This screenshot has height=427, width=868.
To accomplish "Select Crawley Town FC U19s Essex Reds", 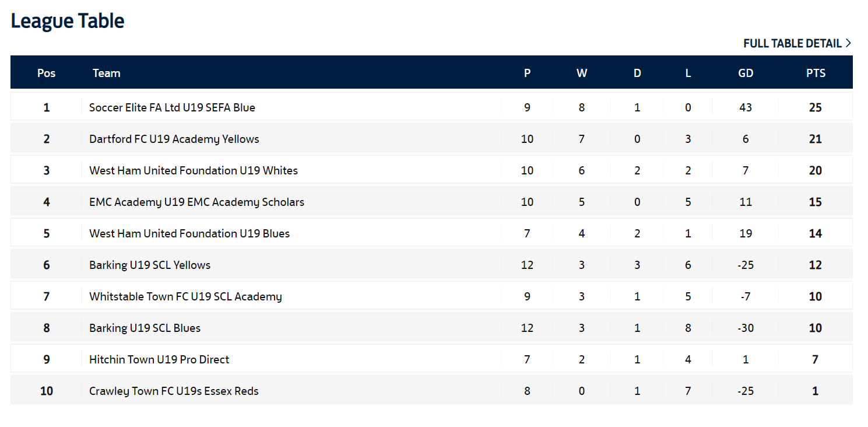I will [173, 391].
